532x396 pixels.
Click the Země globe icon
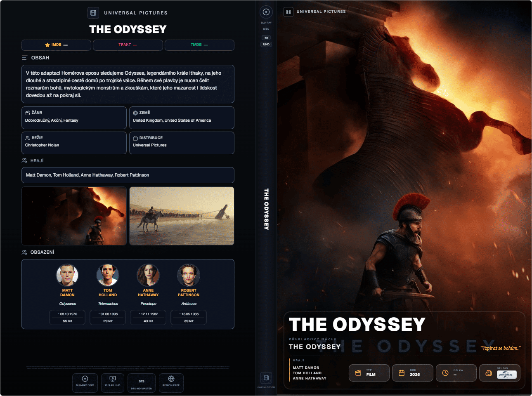point(135,113)
